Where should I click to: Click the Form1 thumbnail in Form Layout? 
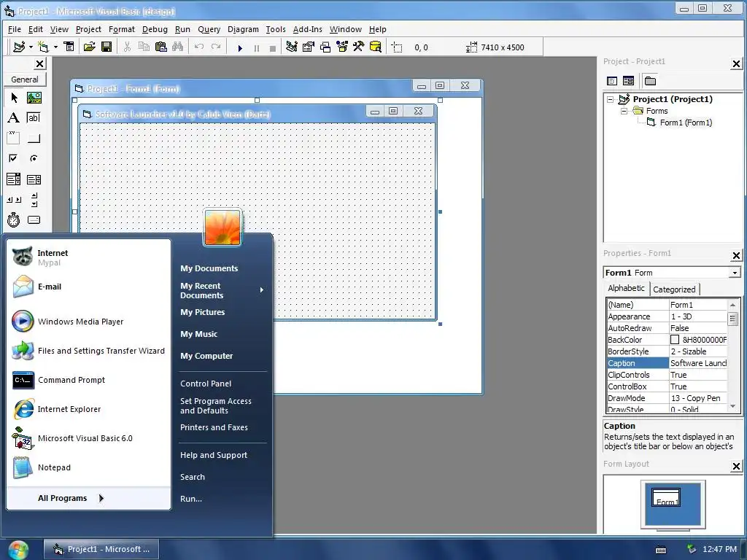665,498
